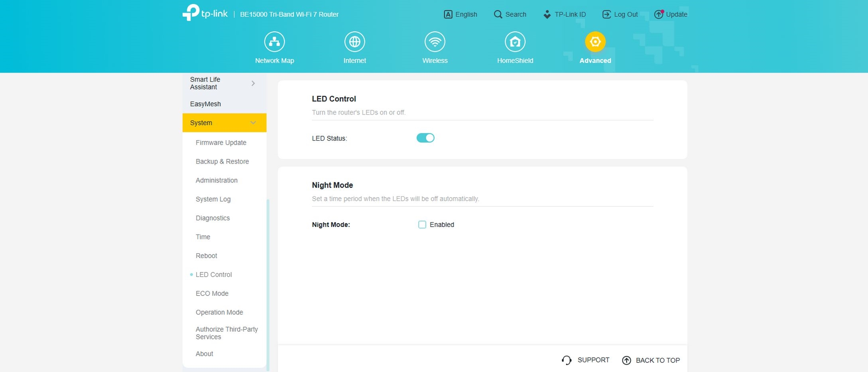Click the tp-link logo

pyautogui.click(x=205, y=13)
